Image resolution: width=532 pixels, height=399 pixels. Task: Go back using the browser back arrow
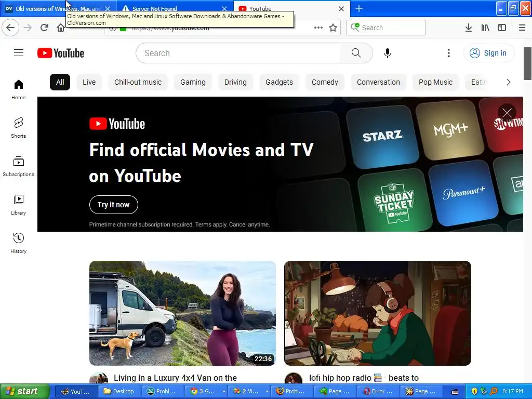tap(10, 28)
